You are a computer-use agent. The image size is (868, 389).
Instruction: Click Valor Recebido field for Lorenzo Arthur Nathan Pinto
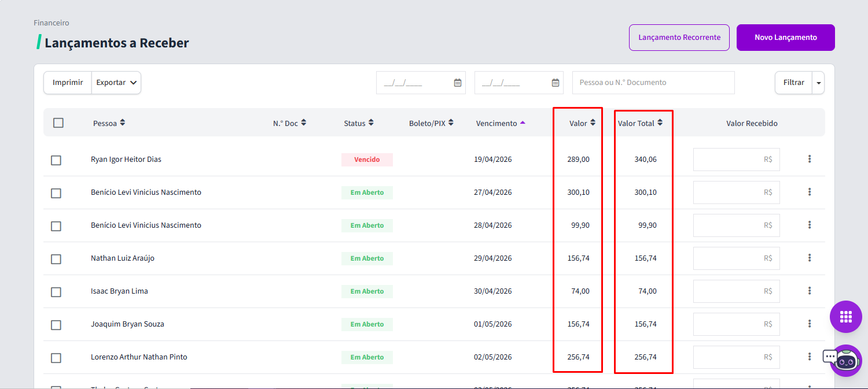[737, 357]
